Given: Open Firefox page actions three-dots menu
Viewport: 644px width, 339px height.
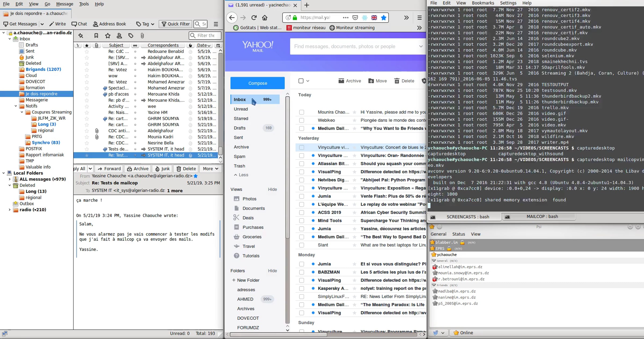Looking at the screenshot, I should 346,18.
